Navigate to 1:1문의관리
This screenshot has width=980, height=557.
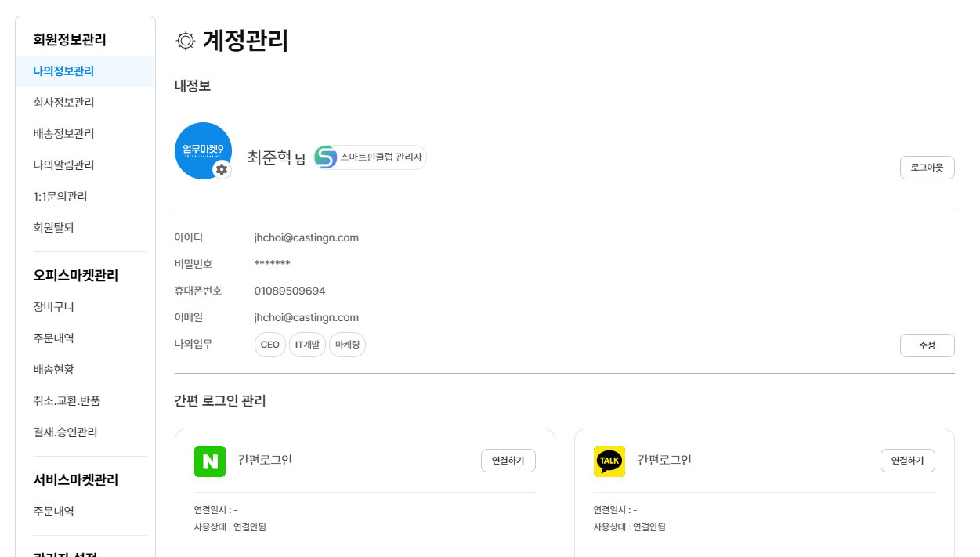[x=60, y=197]
